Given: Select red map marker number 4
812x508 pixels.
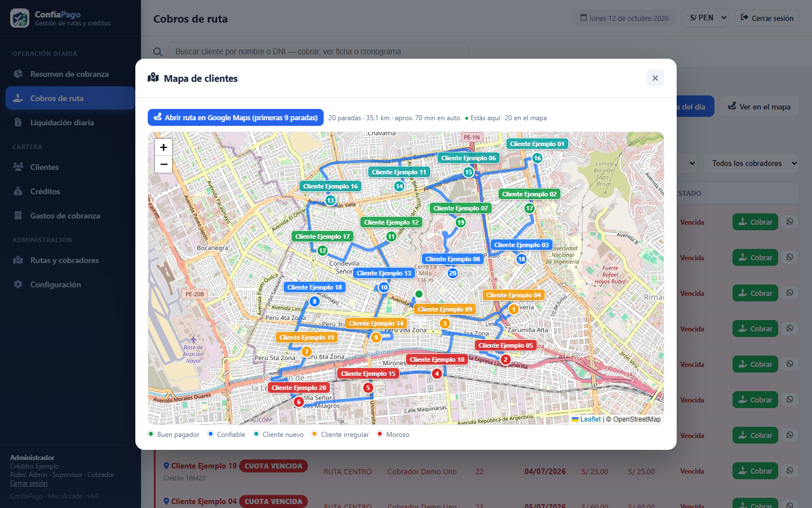Looking at the screenshot, I should click(437, 374).
